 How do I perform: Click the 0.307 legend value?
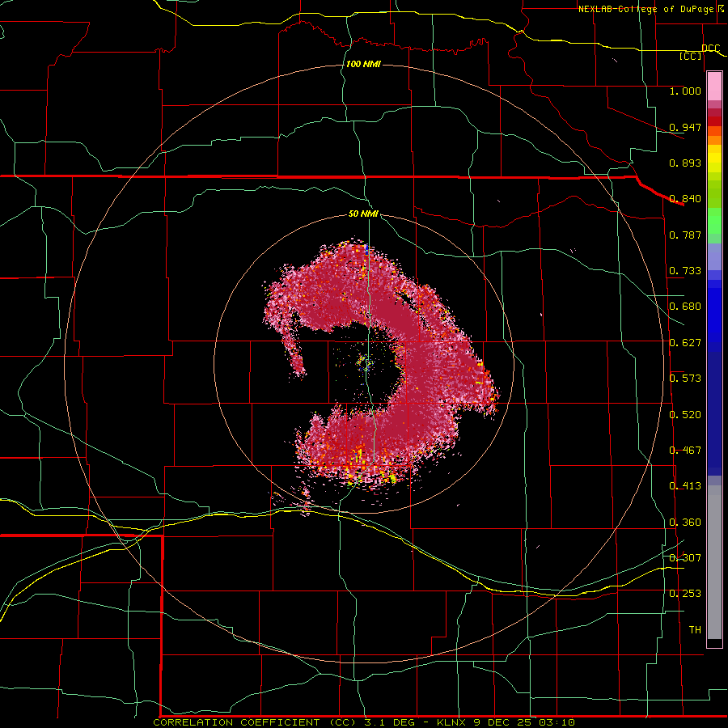click(685, 558)
